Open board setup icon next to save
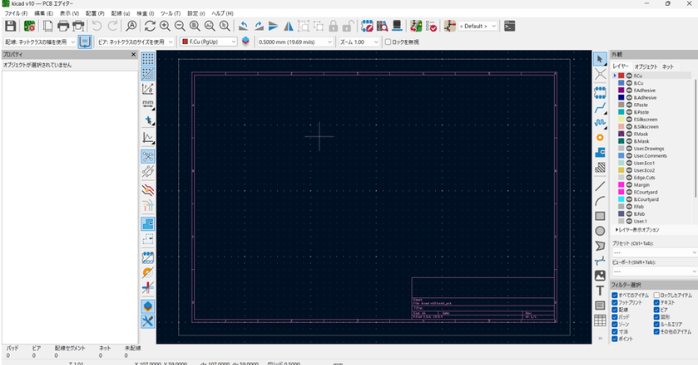The height and width of the screenshot is (365, 698). pos(29,26)
